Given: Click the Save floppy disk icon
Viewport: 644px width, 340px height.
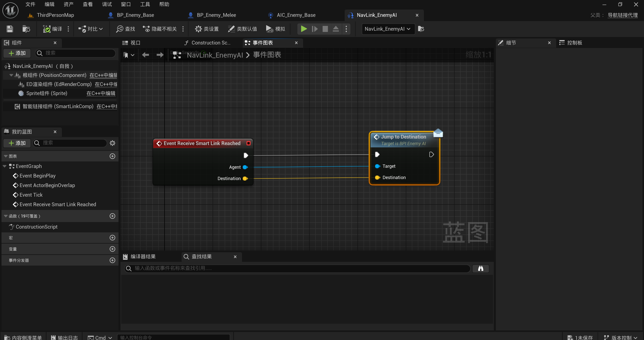Looking at the screenshot, I should pyautogui.click(x=10, y=29).
